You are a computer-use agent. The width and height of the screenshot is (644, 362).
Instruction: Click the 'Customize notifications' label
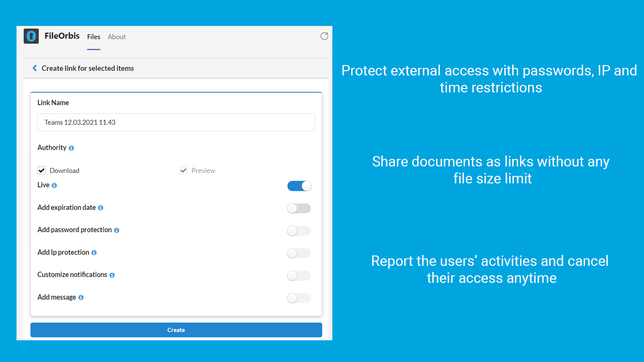click(x=72, y=275)
